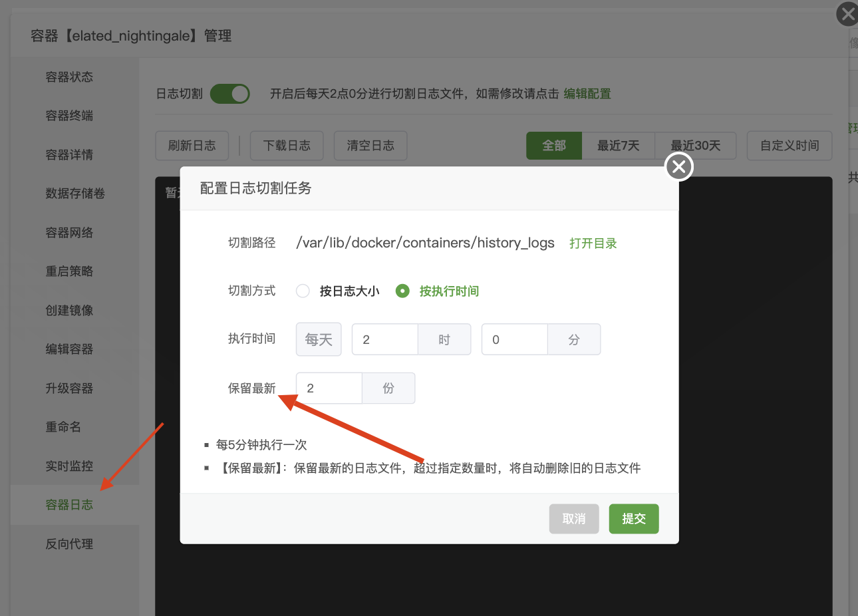Cancel the dialog with the 取消 button
This screenshot has height=616, width=858.
(x=573, y=518)
